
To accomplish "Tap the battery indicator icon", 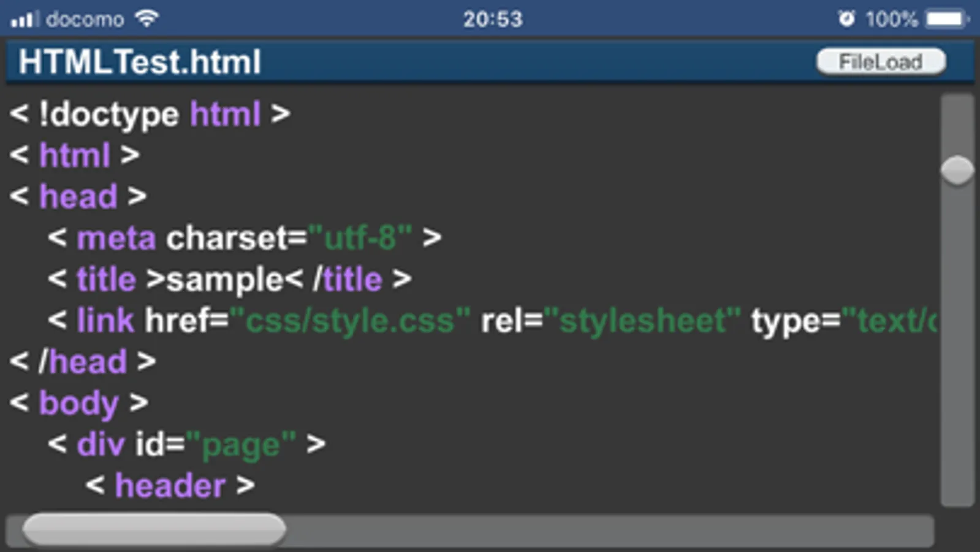I will (x=946, y=19).
